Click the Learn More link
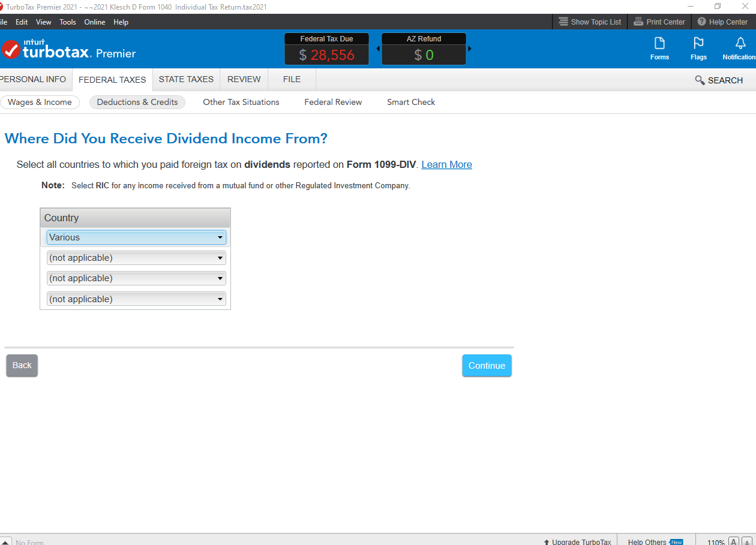The image size is (756, 545). pos(446,164)
